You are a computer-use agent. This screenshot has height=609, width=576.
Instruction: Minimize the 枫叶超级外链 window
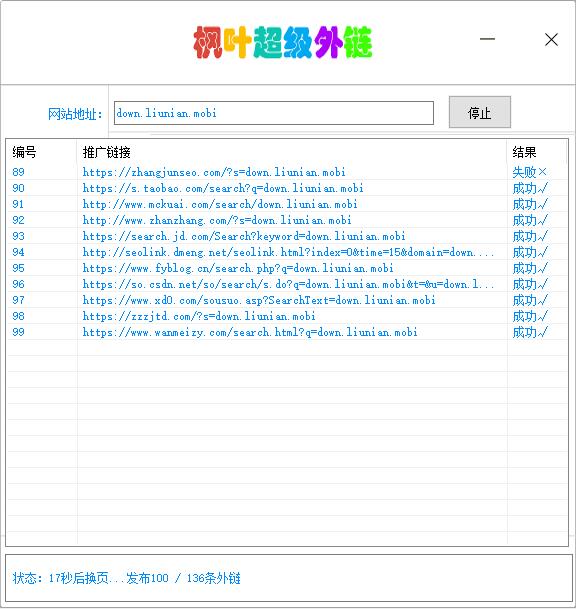487,39
